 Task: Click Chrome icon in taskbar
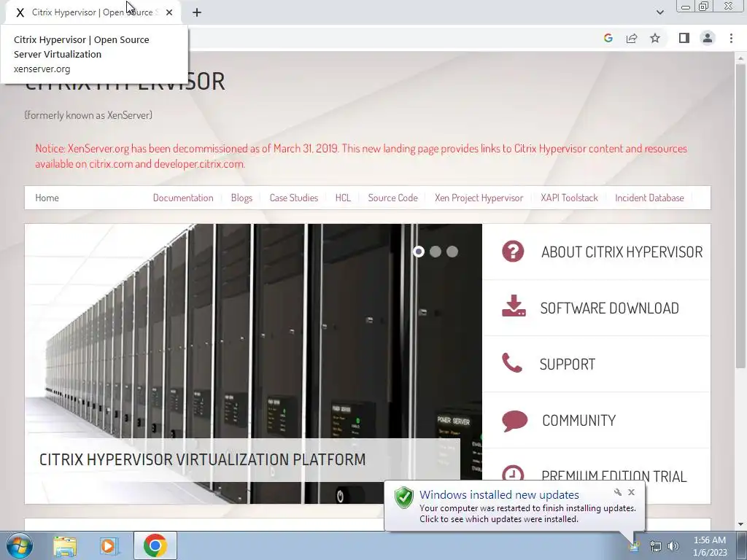(x=155, y=545)
